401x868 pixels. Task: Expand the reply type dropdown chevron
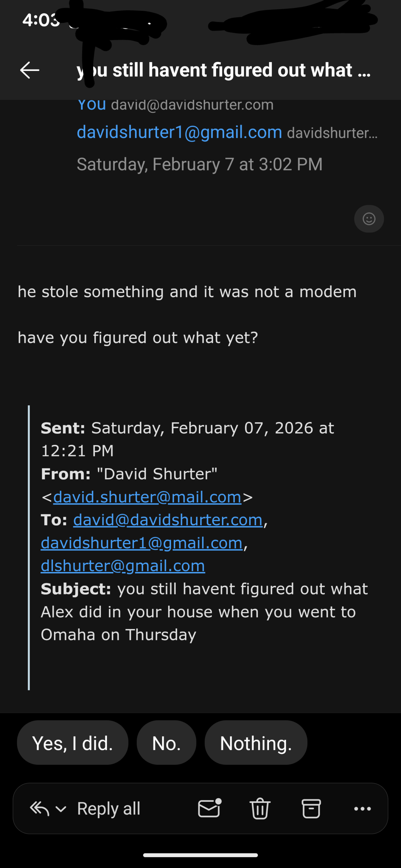pos(61,809)
